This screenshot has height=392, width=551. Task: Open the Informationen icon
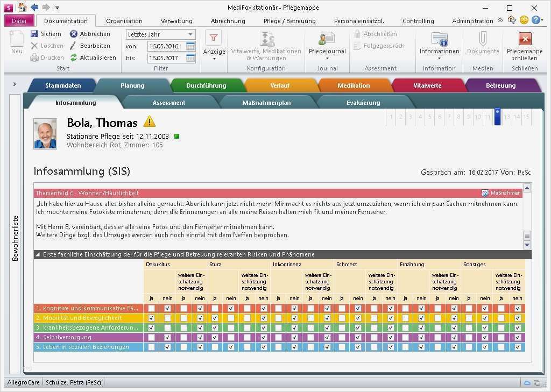pyautogui.click(x=439, y=39)
